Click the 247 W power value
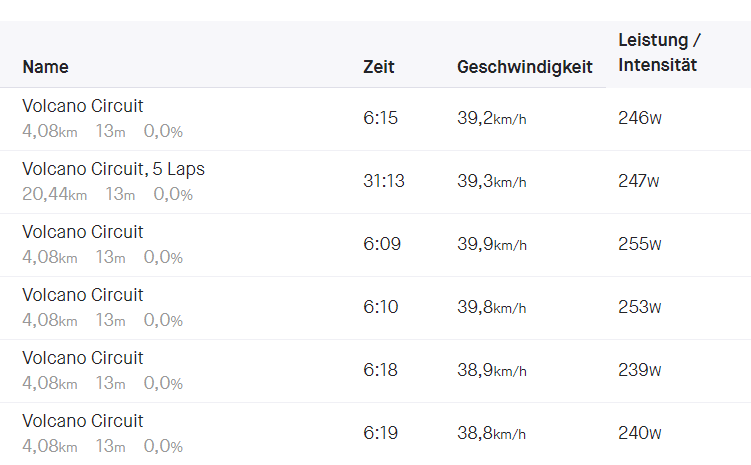Viewport: 751px width, 465px height. pos(640,181)
